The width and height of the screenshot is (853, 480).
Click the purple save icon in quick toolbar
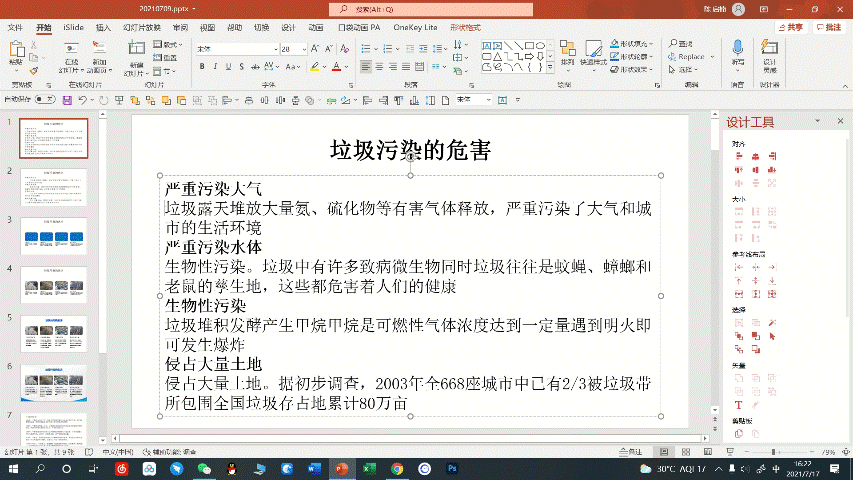tap(67, 100)
